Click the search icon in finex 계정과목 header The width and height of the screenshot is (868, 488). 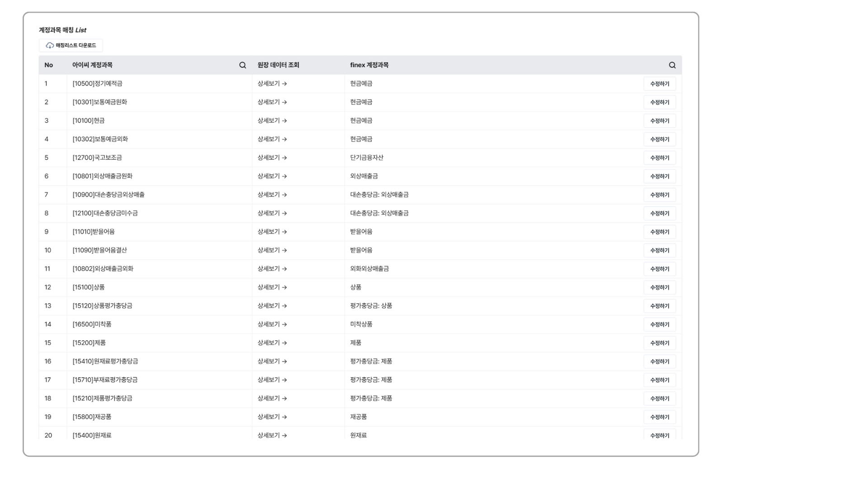(x=672, y=65)
